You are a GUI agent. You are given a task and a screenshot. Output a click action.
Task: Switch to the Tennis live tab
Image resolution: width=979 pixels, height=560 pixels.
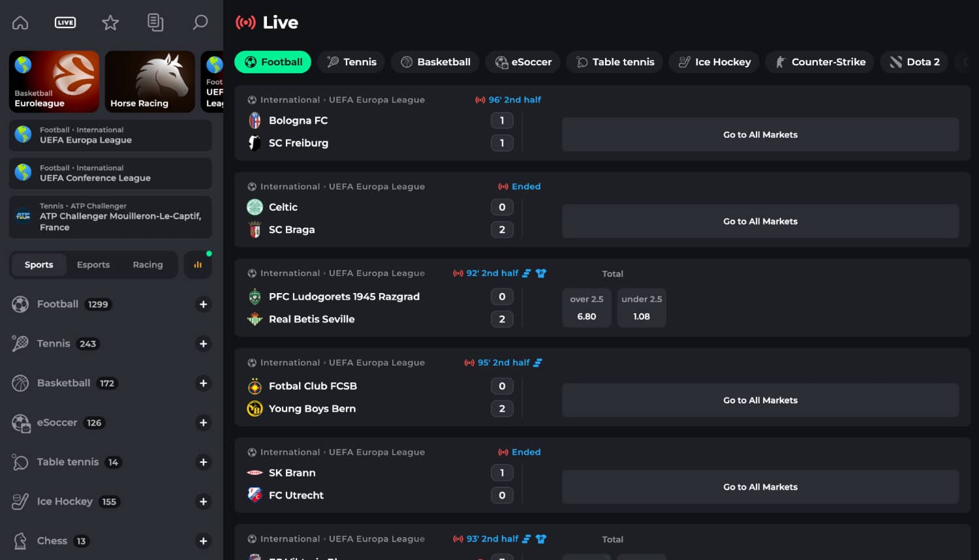point(350,61)
